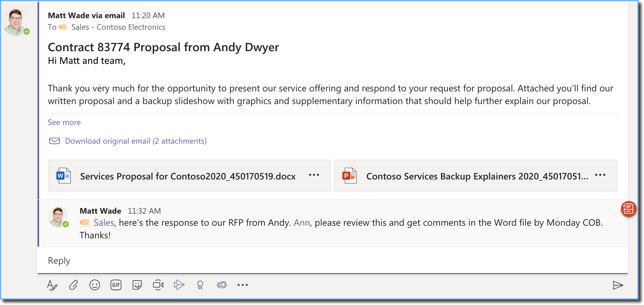
Task: Select the subject Contract 83774 Proposal from Andy Dwyer
Action: [x=163, y=47]
